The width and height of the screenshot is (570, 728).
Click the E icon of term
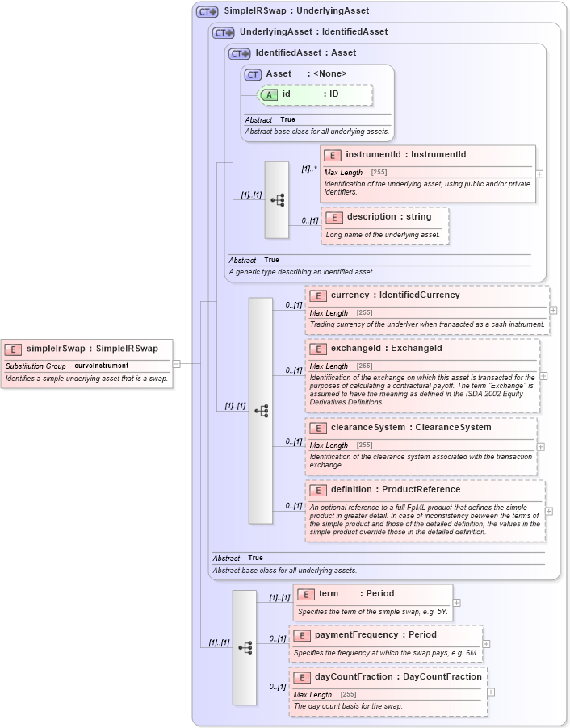pyautogui.click(x=306, y=594)
